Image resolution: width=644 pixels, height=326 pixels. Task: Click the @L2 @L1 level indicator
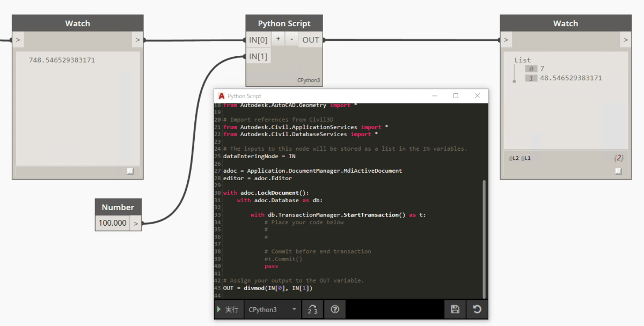520,158
